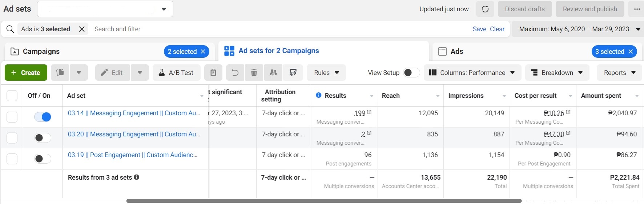644x204 pixels.
Task: Check the box for 03.19 Post Engagement row
Action: click(12, 159)
